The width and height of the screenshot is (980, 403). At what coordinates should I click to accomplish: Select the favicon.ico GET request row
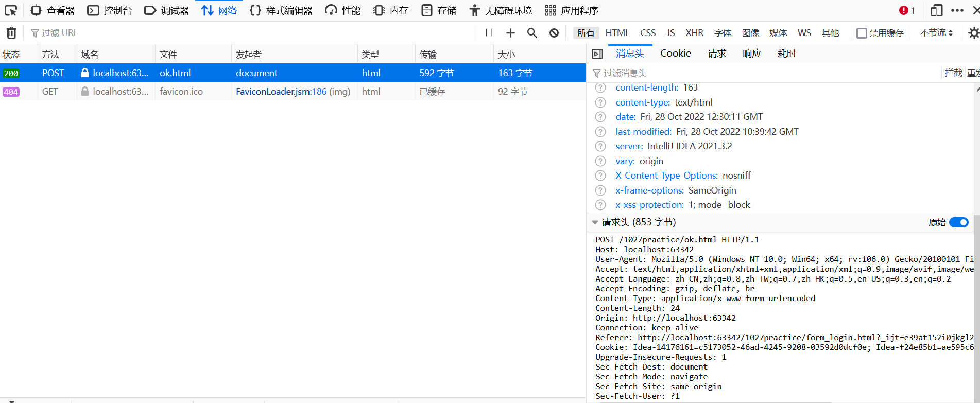coord(181,92)
